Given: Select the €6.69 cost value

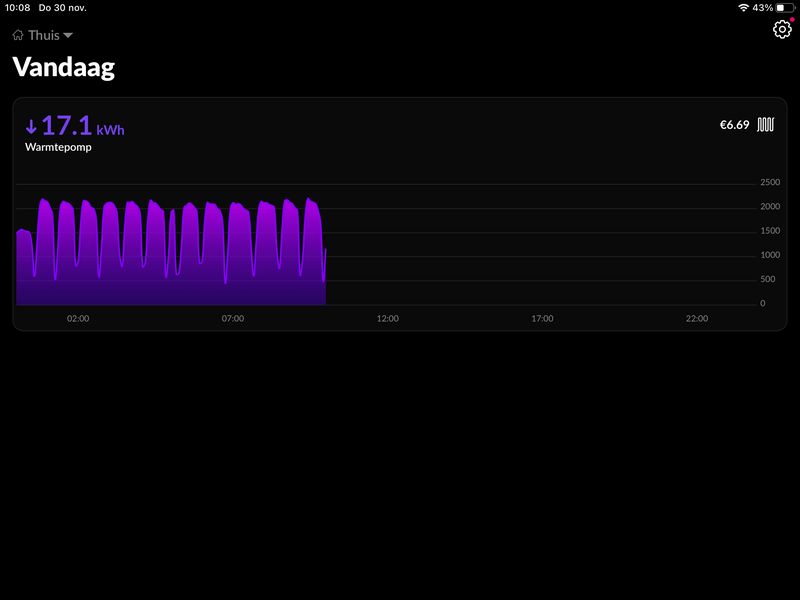Looking at the screenshot, I should click(x=734, y=125).
